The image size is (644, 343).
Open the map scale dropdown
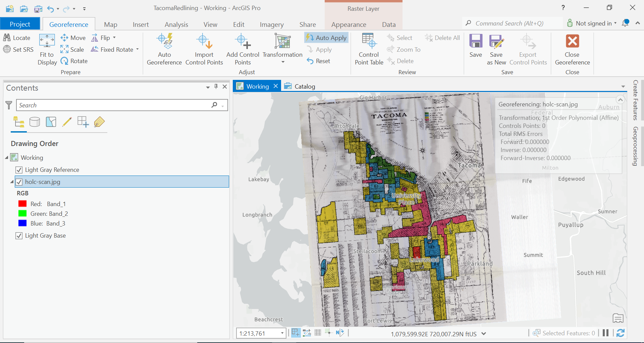(282, 333)
